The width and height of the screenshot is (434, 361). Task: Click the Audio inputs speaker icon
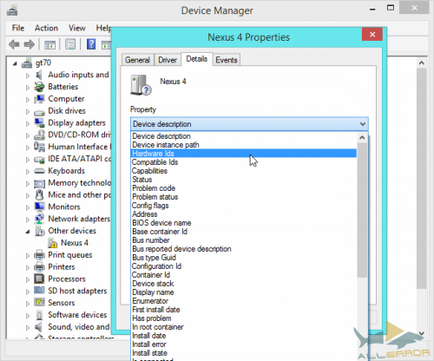[39, 75]
